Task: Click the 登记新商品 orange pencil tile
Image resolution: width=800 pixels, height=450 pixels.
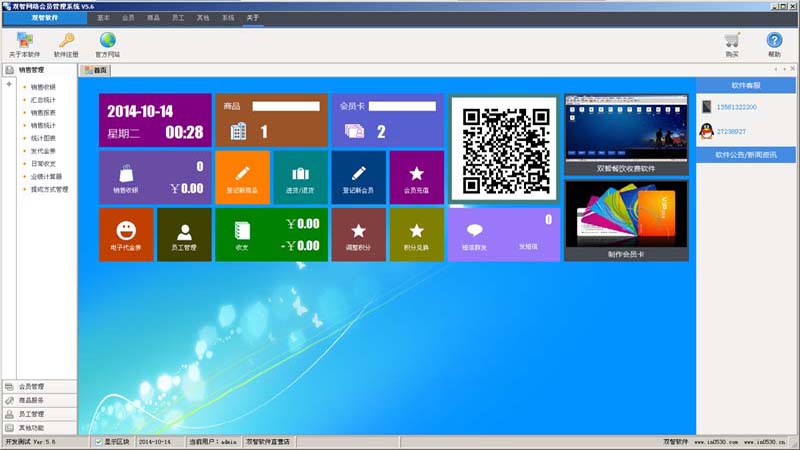Action: [242, 178]
